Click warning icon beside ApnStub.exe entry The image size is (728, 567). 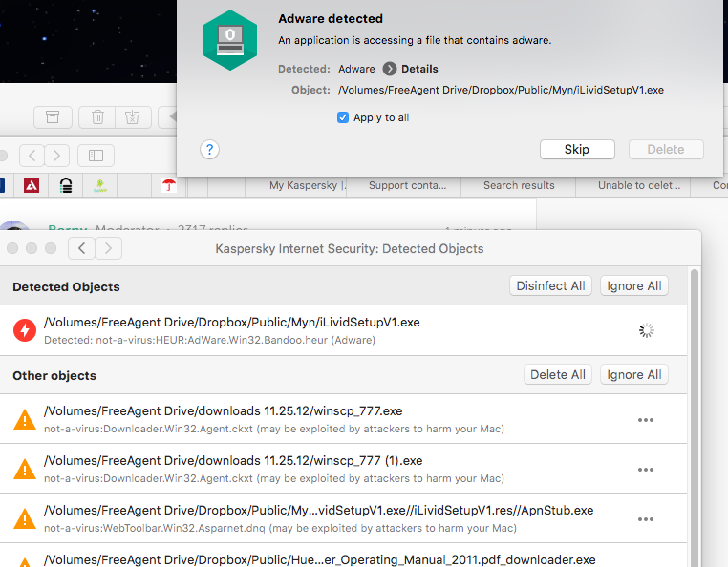(x=25, y=518)
